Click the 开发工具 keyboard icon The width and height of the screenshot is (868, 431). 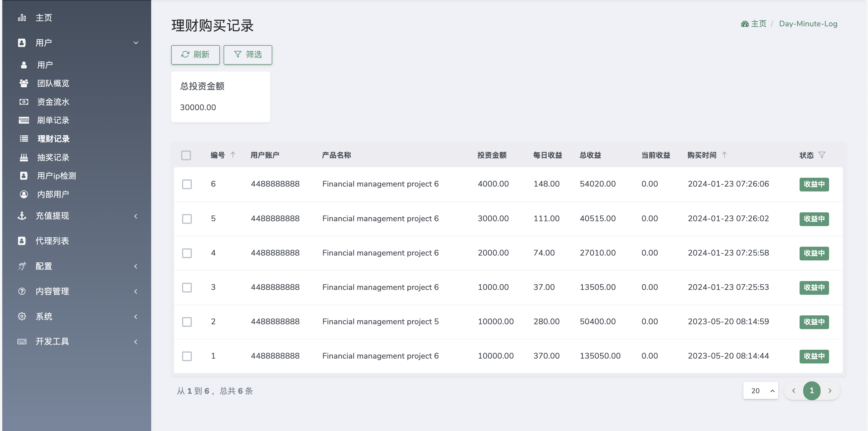22,341
